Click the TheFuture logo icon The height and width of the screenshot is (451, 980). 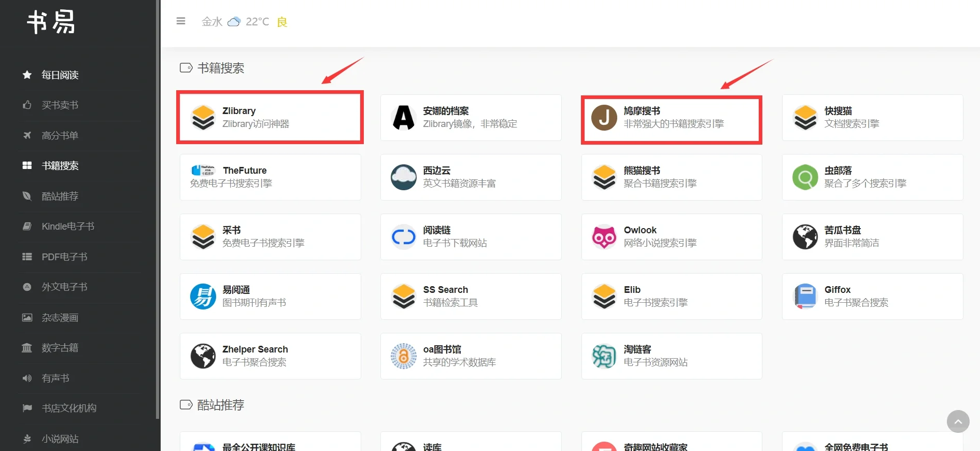point(203,170)
